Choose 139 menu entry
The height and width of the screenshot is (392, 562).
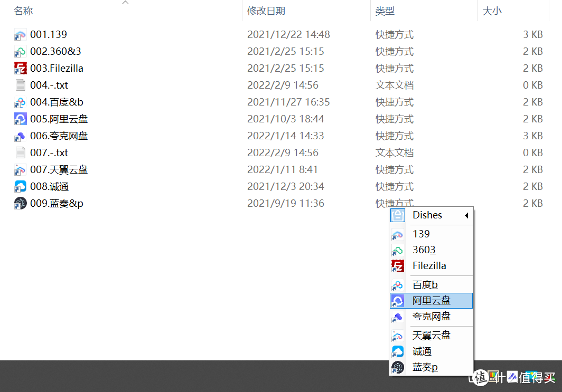(431, 234)
